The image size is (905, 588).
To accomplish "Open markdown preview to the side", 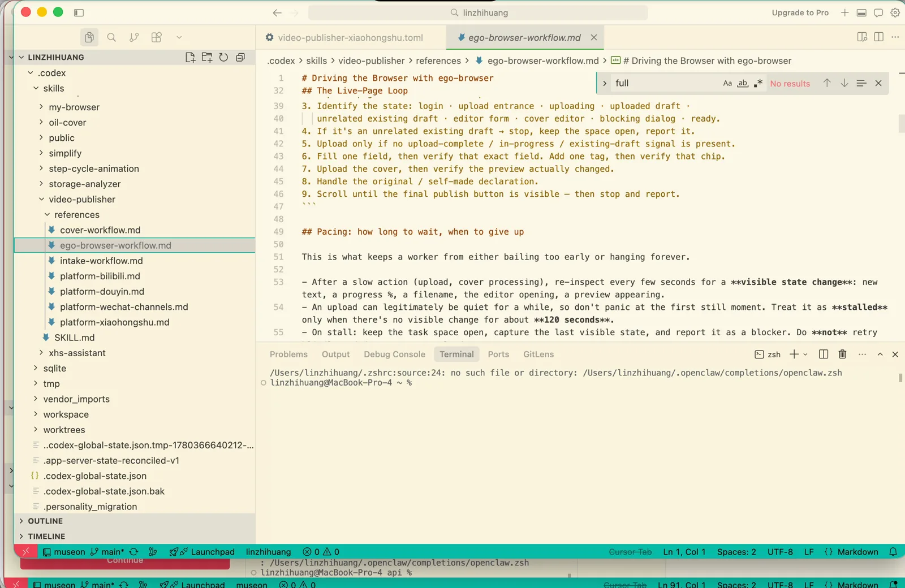I will (x=862, y=37).
